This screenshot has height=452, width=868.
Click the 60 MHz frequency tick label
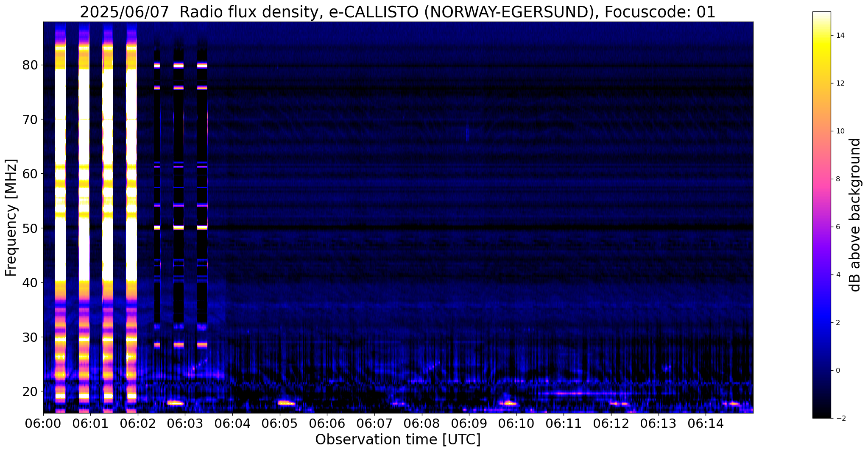coord(31,174)
